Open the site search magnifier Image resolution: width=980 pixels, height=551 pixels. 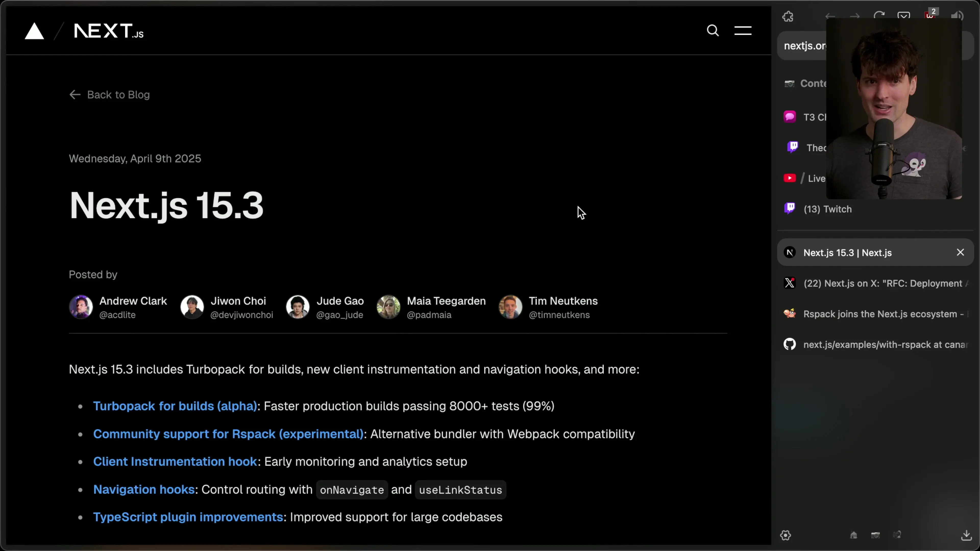coord(713,30)
